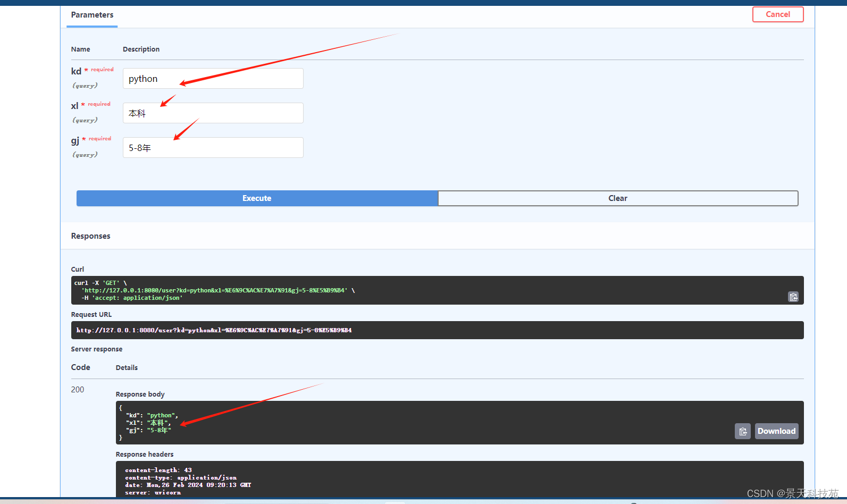Select the server: uvicorn header line
This screenshot has width=847, height=504.
(153, 492)
